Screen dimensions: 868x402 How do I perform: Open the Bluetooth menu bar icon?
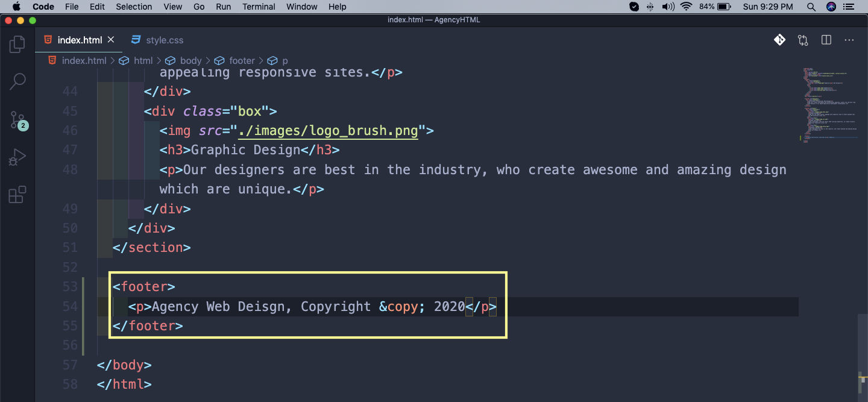click(x=650, y=7)
